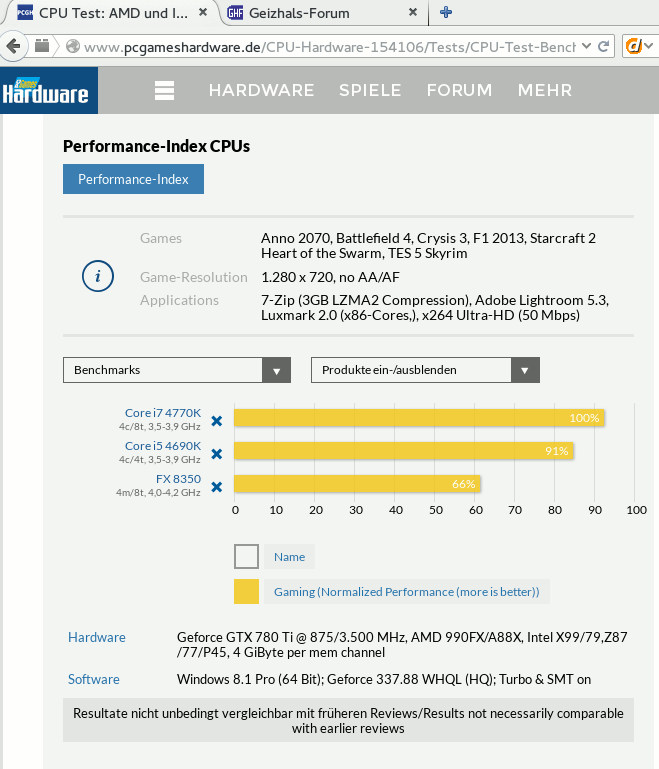Open the Benchmarks dropdown
Screen dimensions: 659x769
pos(177,370)
